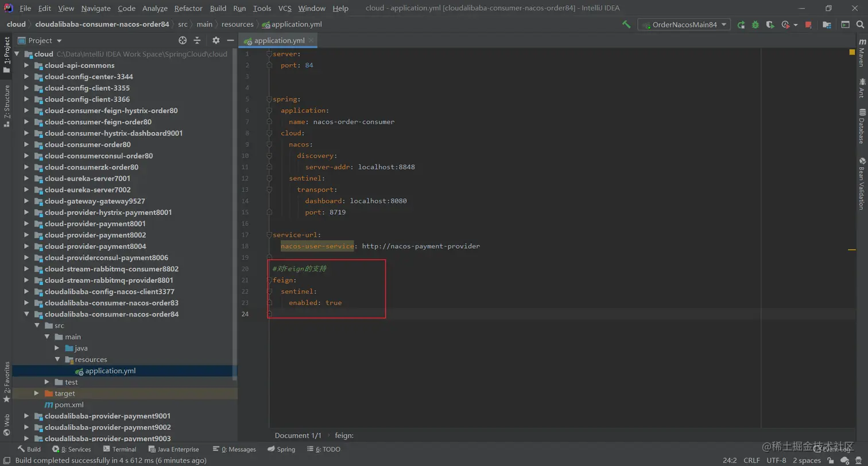Open the Project Structure icon
The width and height of the screenshot is (868, 466).
[827, 25]
